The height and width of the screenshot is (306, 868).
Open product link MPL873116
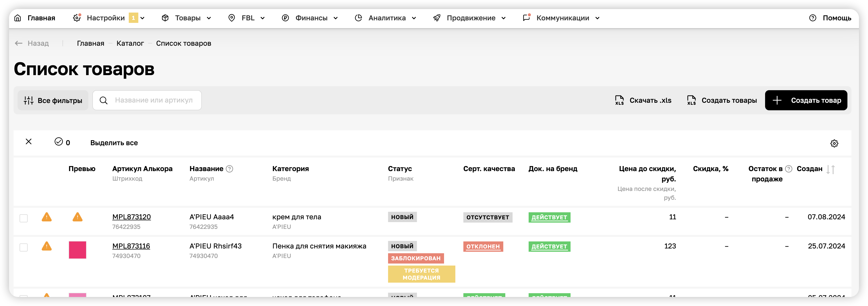(x=131, y=246)
